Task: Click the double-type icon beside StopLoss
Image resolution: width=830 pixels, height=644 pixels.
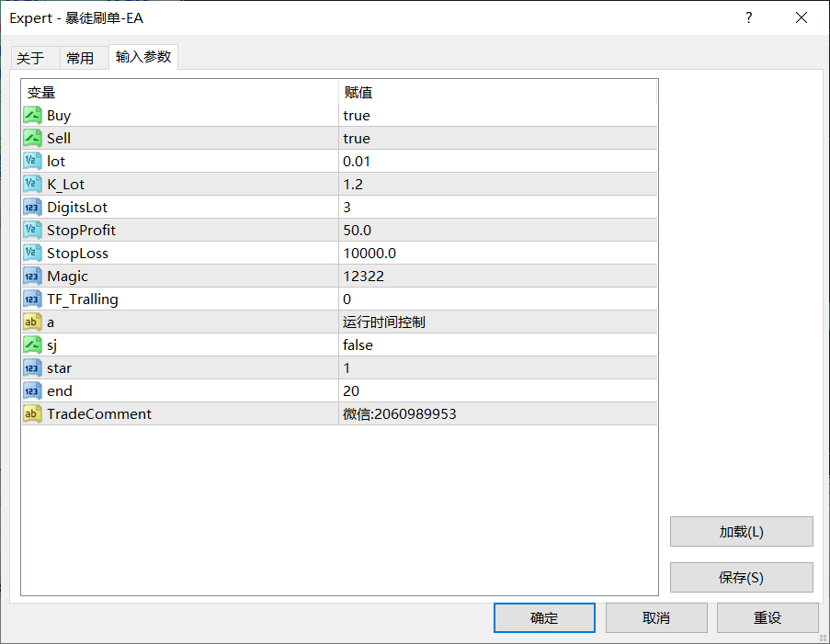Action: pyautogui.click(x=32, y=253)
